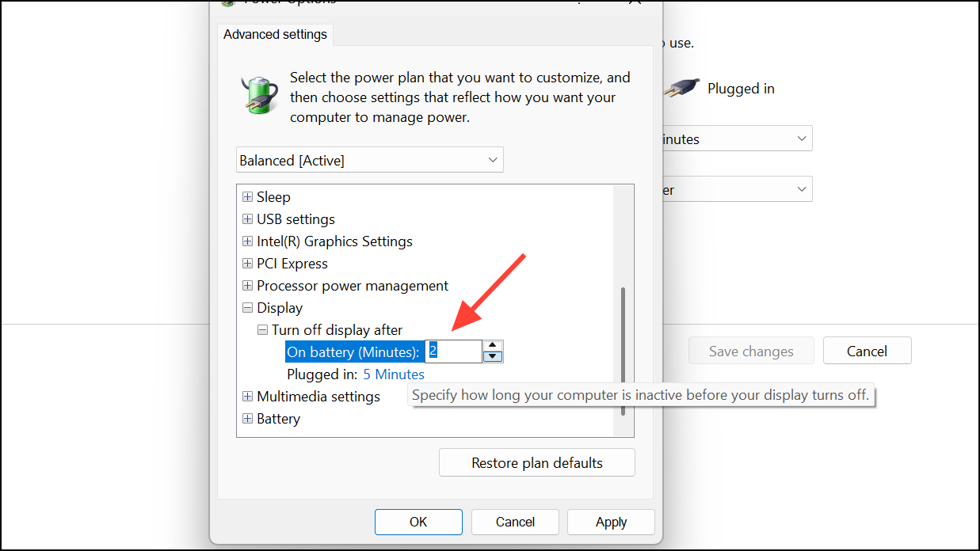Collapse the Display section
Screen dimensions: 980x551
(247, 307)
